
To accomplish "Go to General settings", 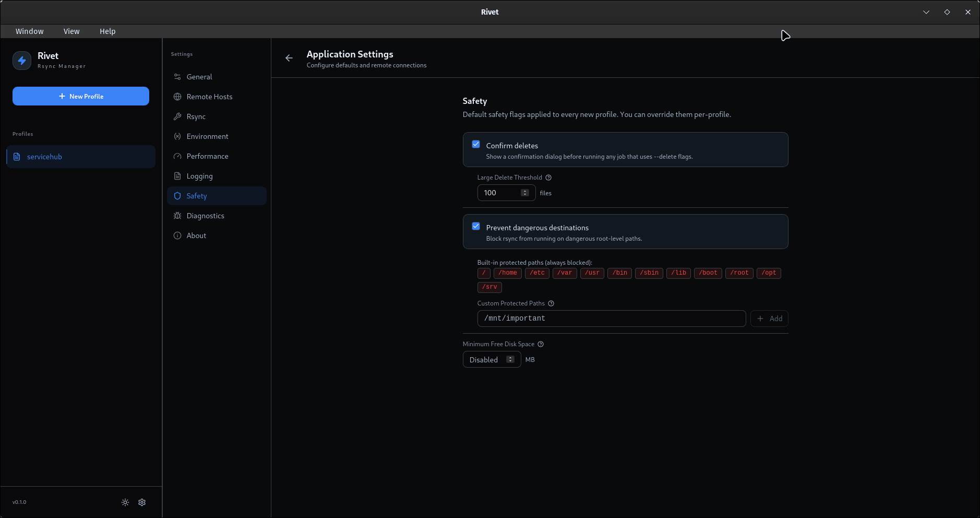I will [217, 77].
